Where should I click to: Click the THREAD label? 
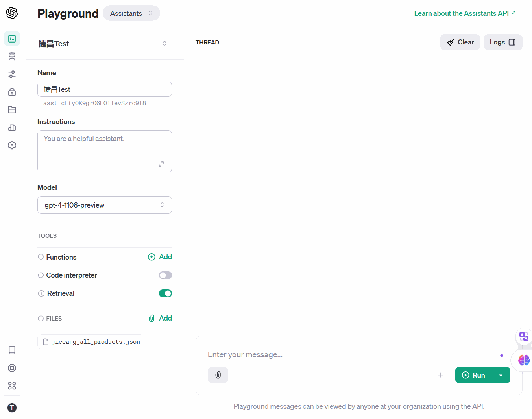pos(207,42)
